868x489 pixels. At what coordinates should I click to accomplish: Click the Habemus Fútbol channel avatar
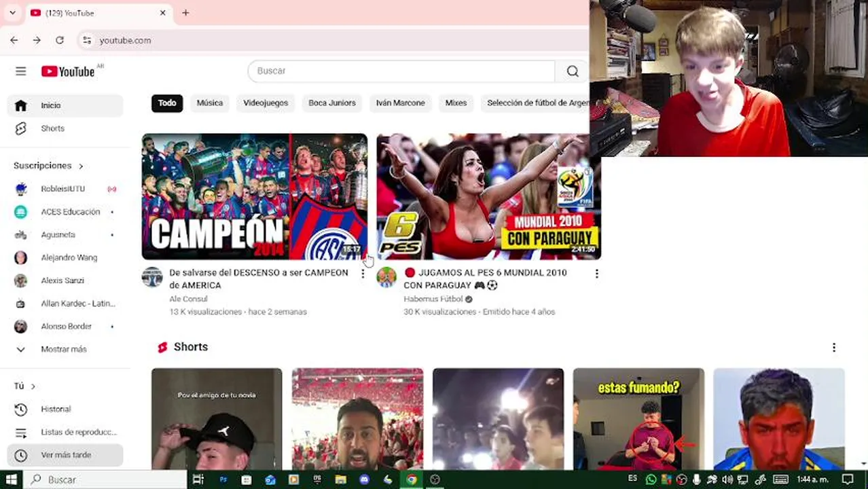click(x=386, y=277)
